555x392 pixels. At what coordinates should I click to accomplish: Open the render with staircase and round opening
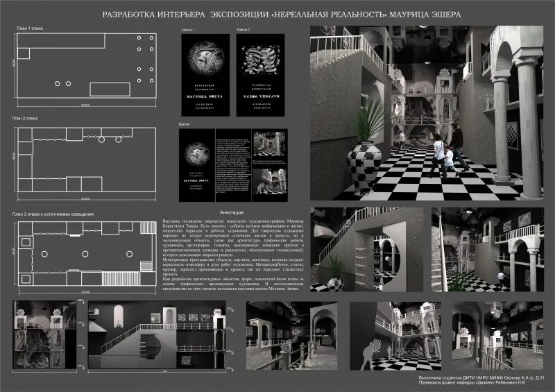pyautogui.click(x=367, y=249)
